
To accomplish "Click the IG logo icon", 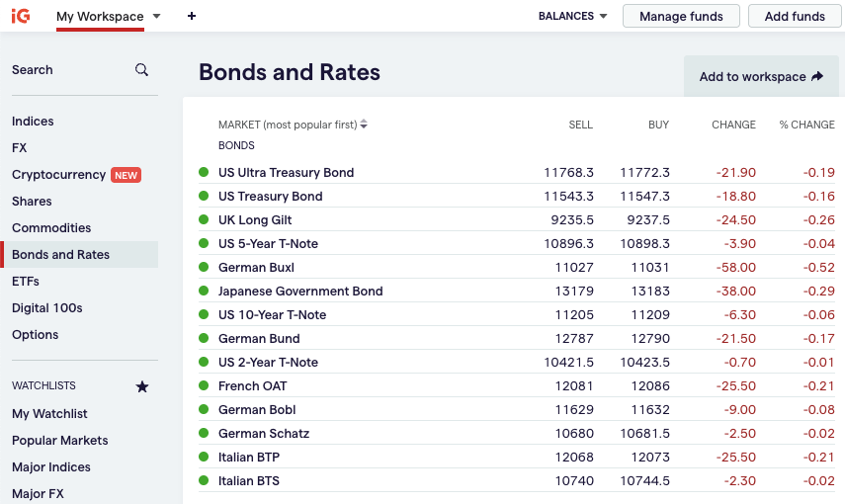I will click(x=21, y=16).
